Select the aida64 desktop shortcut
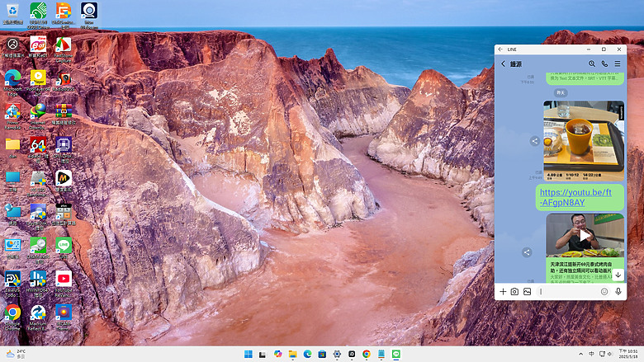Image resolution: width=644 pixels, height=362 pixels. 38,149
